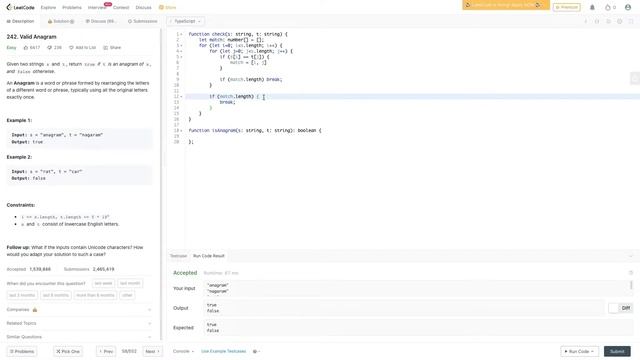Switch to the Submissions tab

142,21
